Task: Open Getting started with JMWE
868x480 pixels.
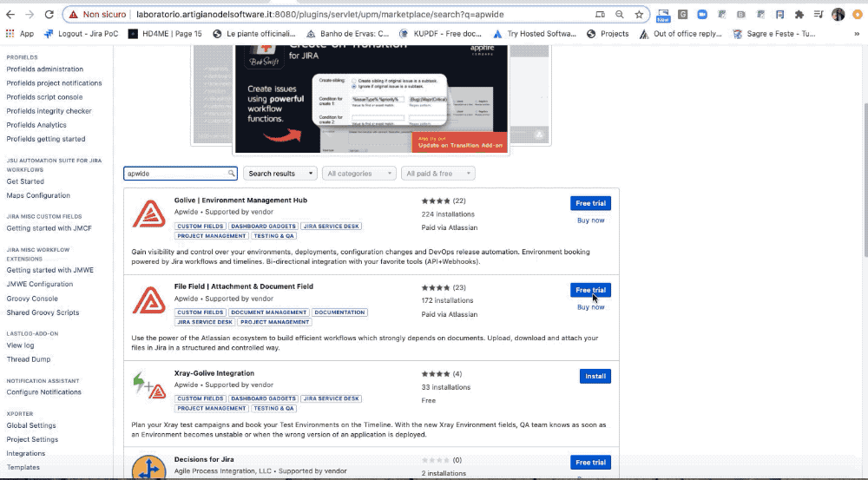Action: [49, 270]
